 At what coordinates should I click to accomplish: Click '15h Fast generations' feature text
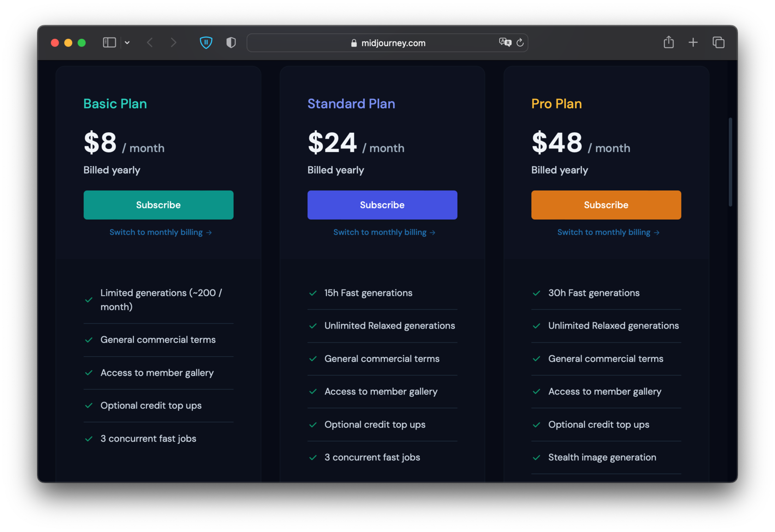click(368, 293)
